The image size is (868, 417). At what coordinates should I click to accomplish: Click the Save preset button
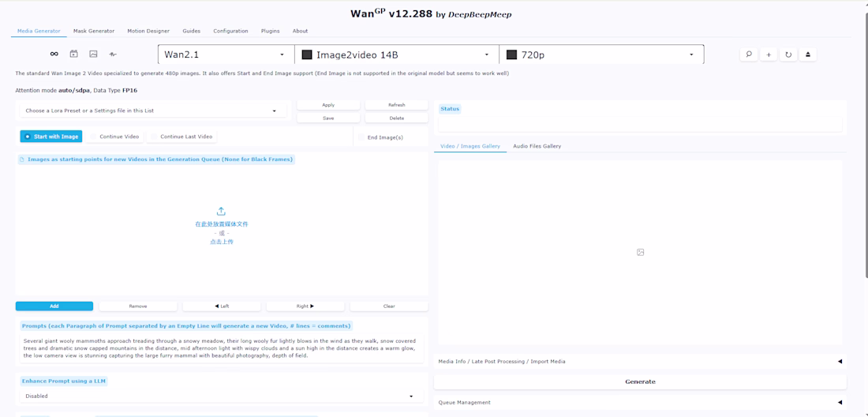point(328,118)
